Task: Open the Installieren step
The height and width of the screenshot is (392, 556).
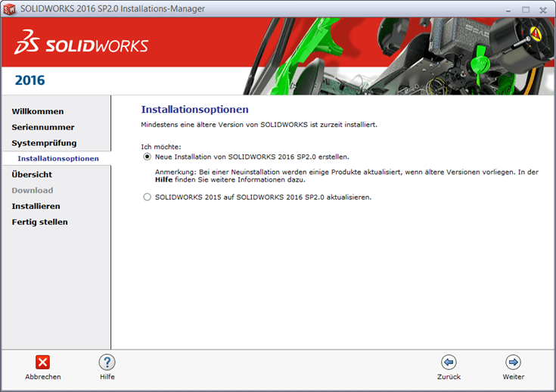Action: tap(36, 206)
